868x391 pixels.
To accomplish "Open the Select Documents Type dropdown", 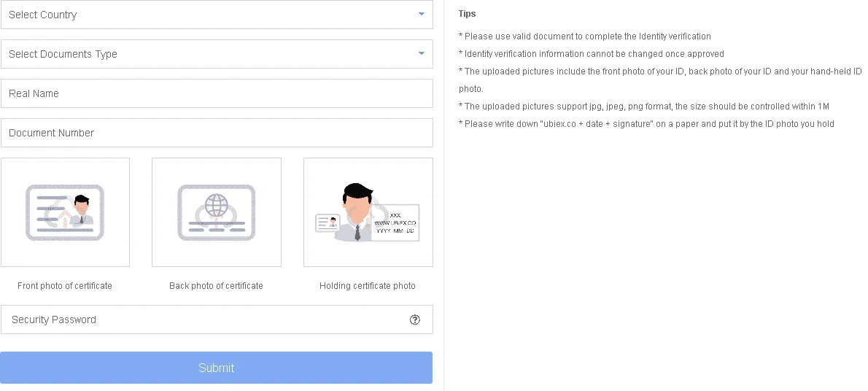I will [217, 54].
